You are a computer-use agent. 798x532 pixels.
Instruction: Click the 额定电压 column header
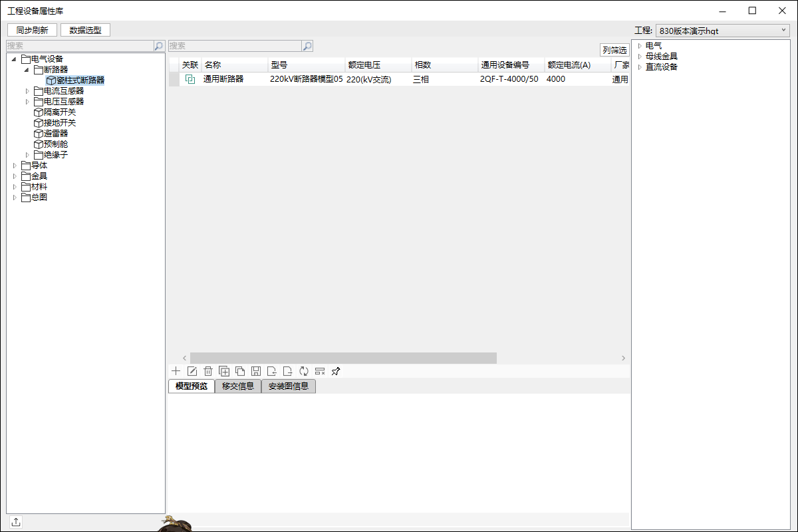pyautogui.click(x=378, y=65)
